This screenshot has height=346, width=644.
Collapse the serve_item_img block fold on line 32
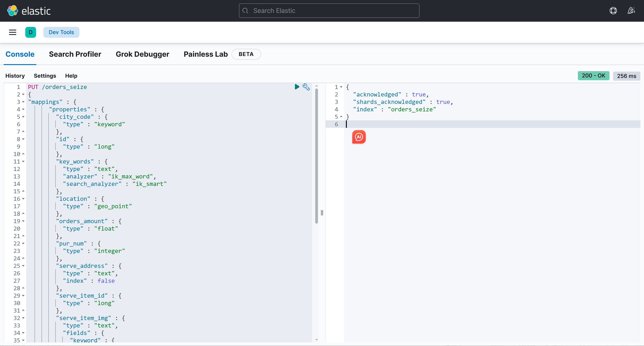[23, 318]
